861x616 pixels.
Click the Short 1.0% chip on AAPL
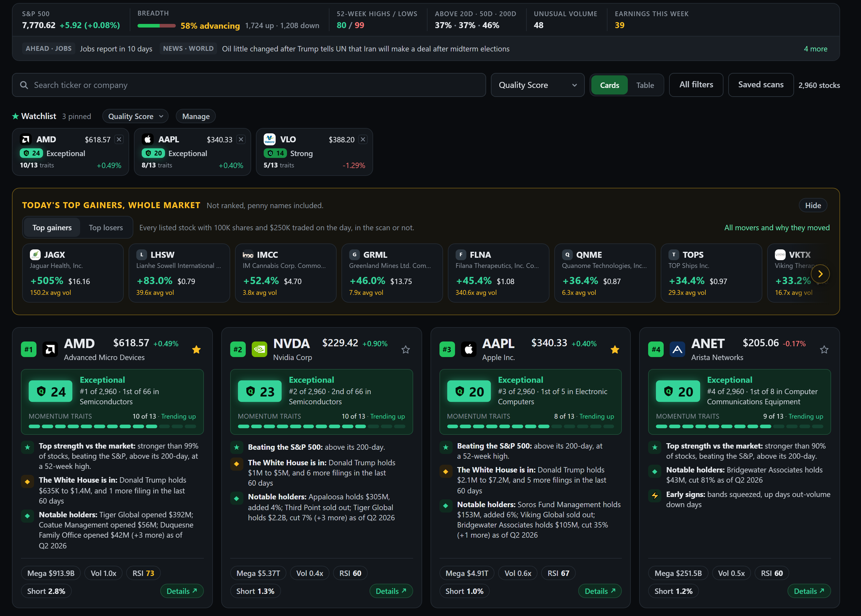tap(465, 591)
